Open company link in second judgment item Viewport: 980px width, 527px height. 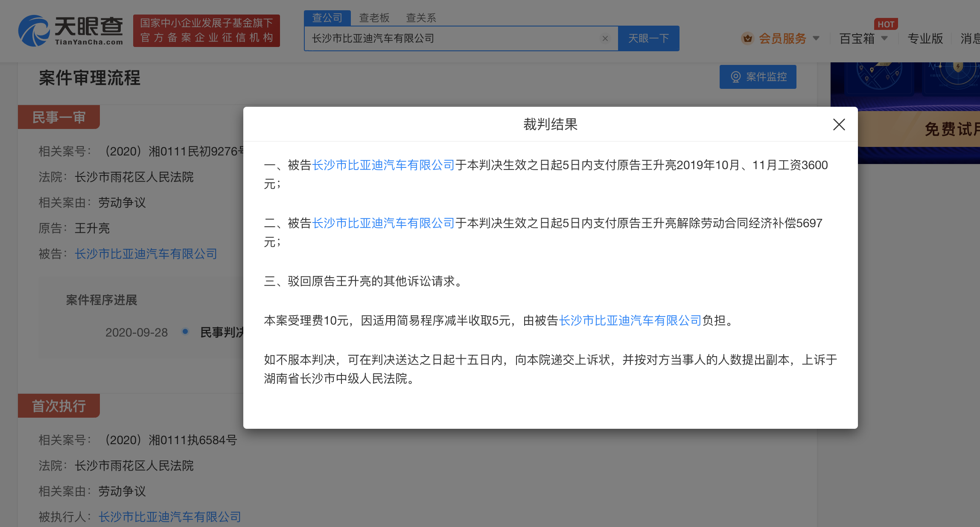tap(383, 223)
